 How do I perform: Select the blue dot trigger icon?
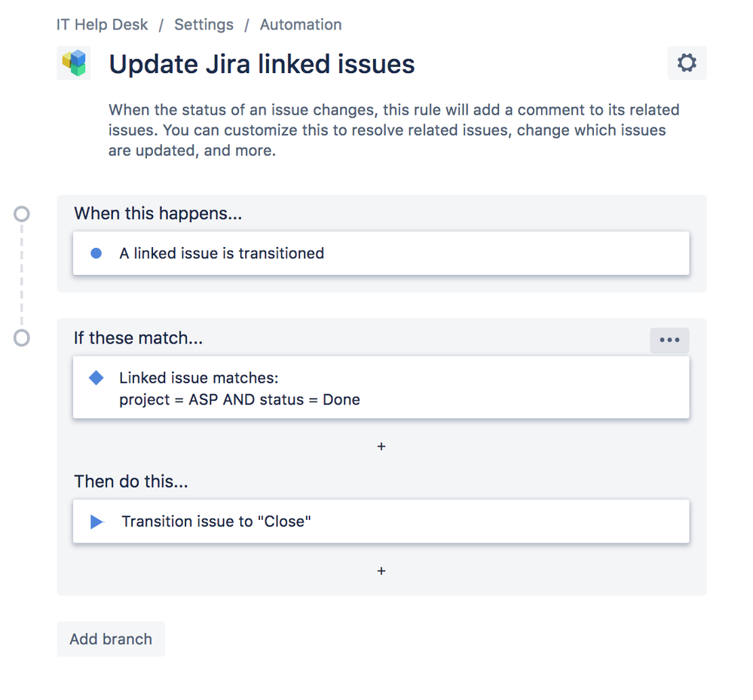pos(96,253)
